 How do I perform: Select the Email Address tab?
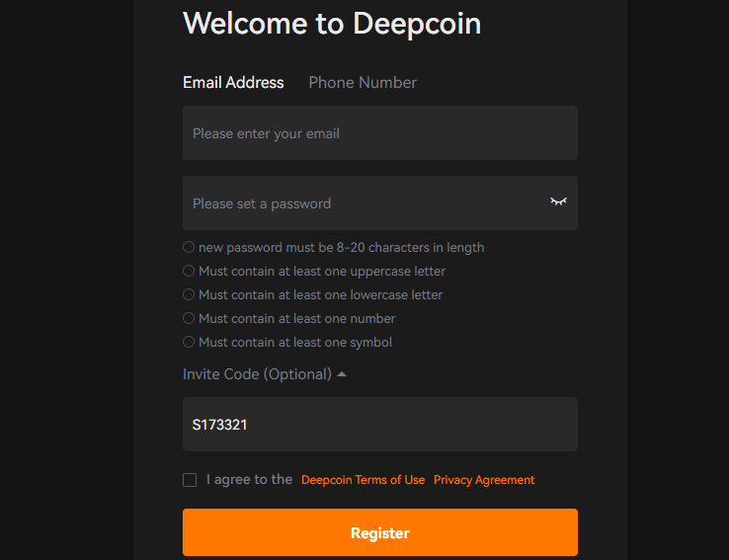(233, 83)
